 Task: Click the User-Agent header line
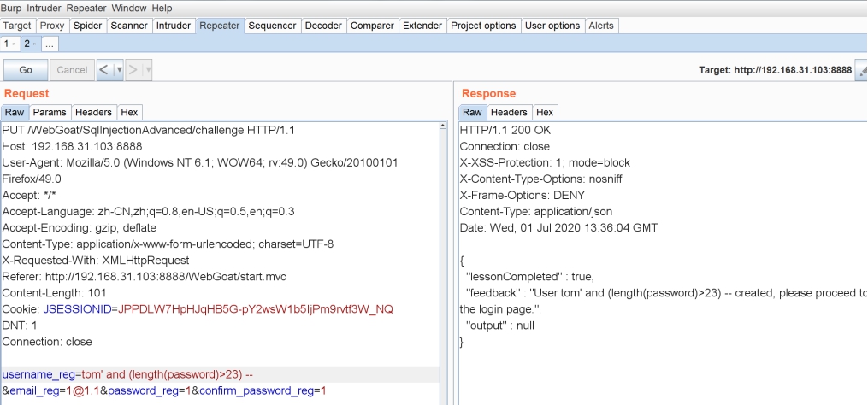(x=199, y=171)
